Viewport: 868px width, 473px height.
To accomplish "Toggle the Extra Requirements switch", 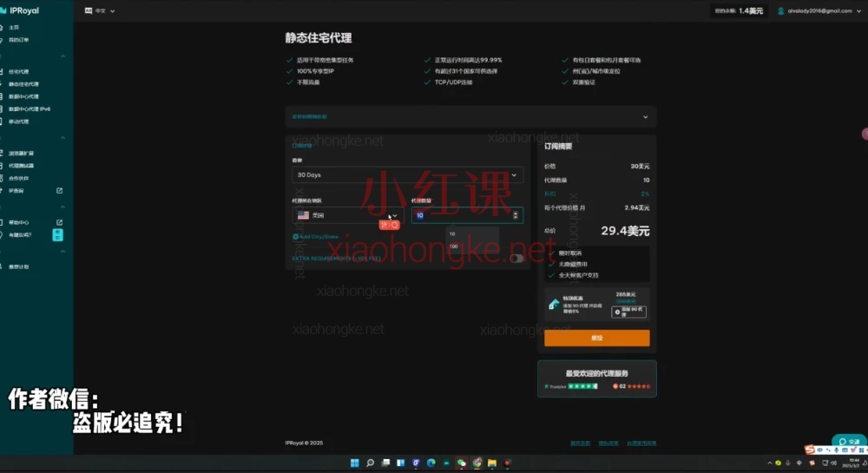I will (516, 259).
